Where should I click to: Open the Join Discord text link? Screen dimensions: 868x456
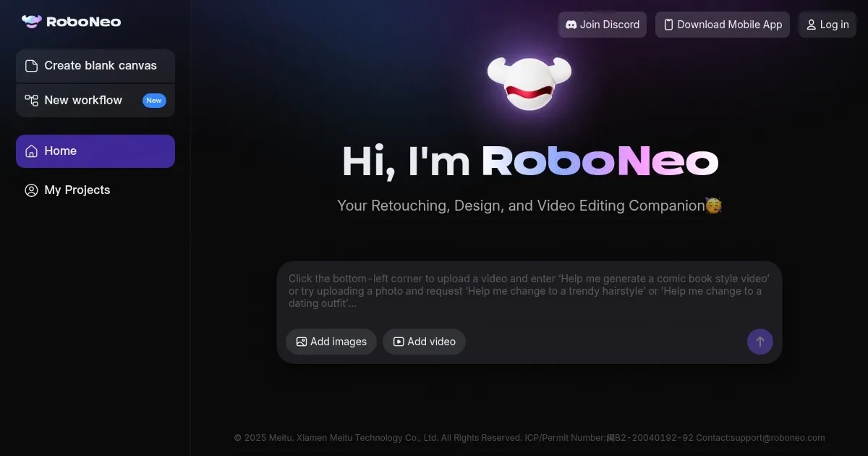610,25
